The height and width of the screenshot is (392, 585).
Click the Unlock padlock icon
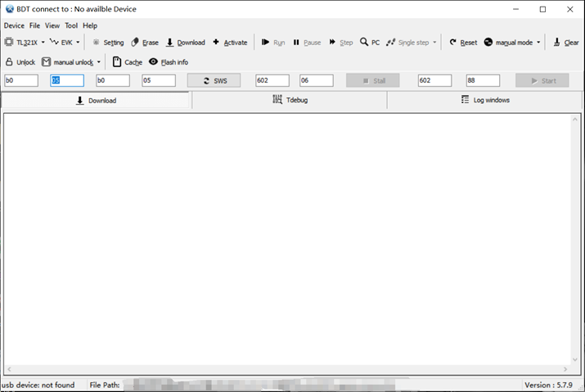(x=10, y=62)
